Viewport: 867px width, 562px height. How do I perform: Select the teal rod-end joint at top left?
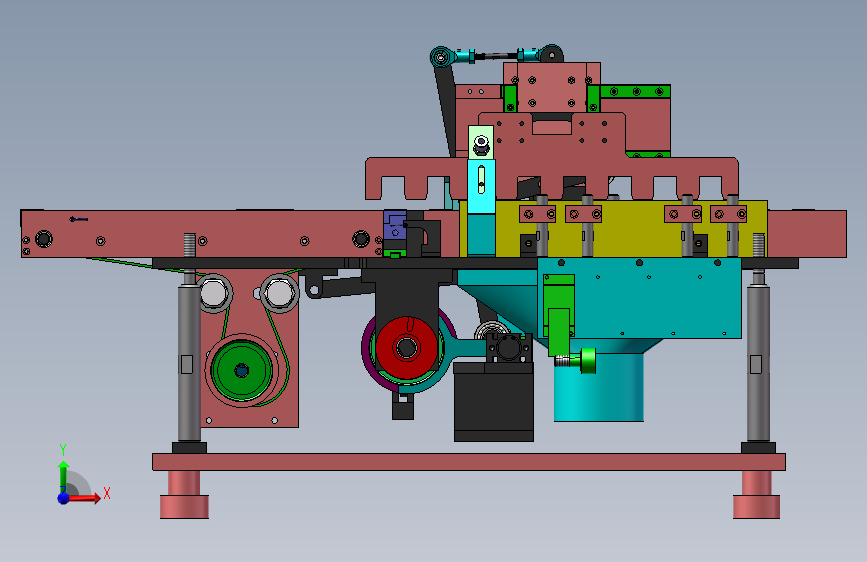click(x=442, y=56)
